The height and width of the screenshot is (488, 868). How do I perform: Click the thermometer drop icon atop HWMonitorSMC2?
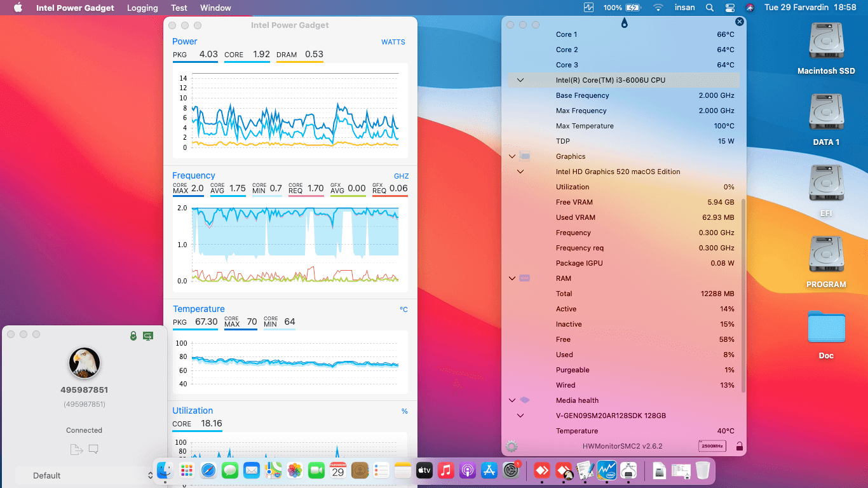(624, 22)
